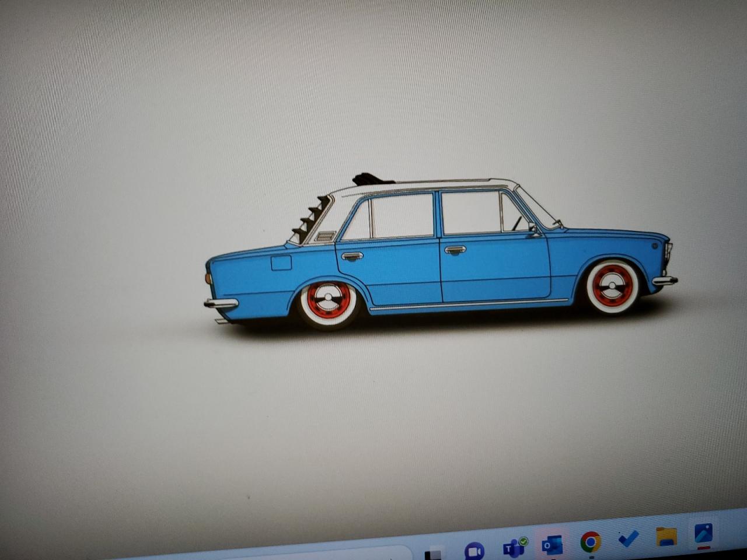The width and height of the screenshot is (747, 560).
Task: Click the fuel cap on rear fender
Action: tap(281, 262)
